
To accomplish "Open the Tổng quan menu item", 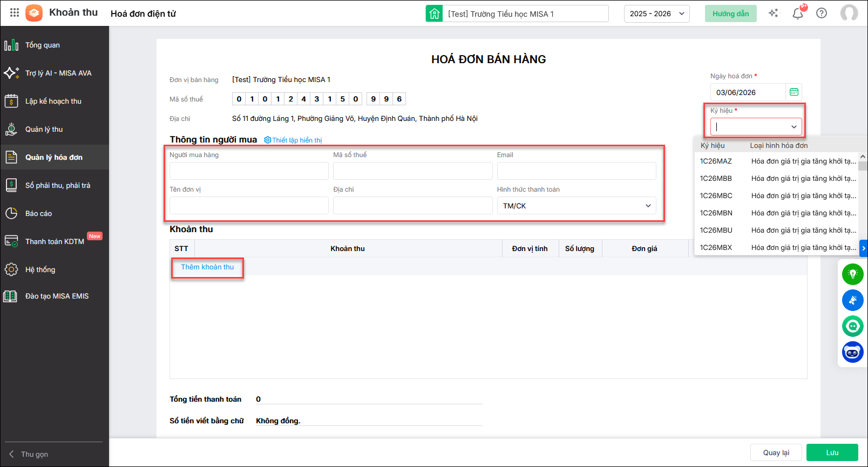I will pyautogui.click(x=43, y=45).
